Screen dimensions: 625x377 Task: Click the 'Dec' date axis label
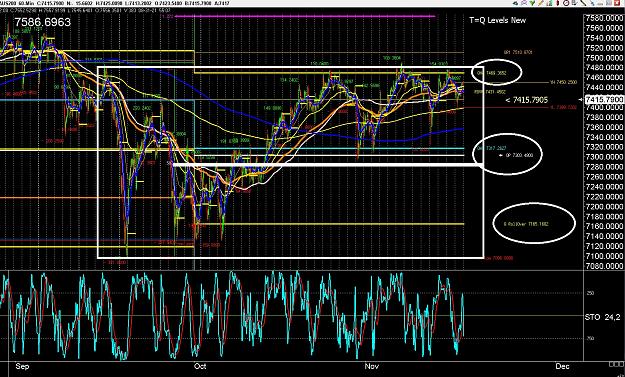tap(562, 366)
